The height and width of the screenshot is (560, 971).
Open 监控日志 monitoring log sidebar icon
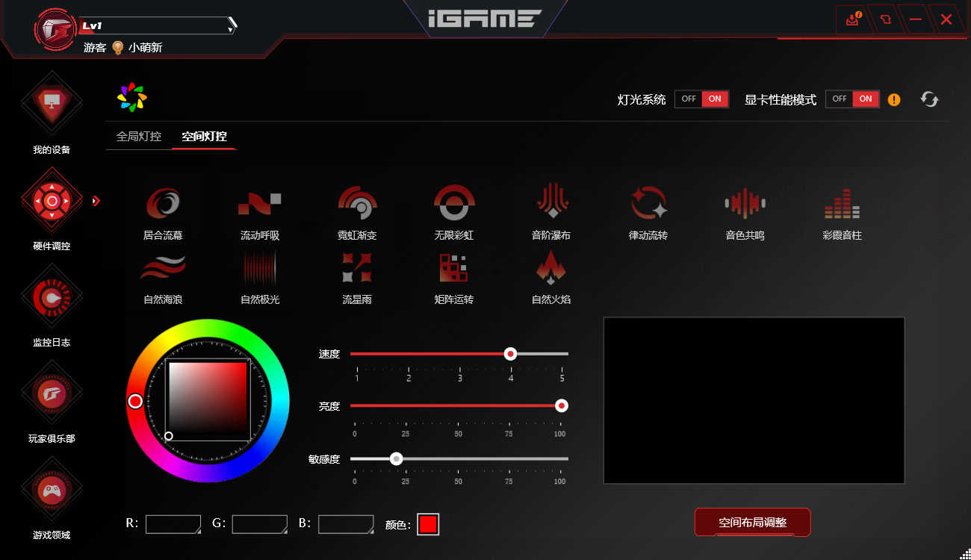tap(52, 296)
